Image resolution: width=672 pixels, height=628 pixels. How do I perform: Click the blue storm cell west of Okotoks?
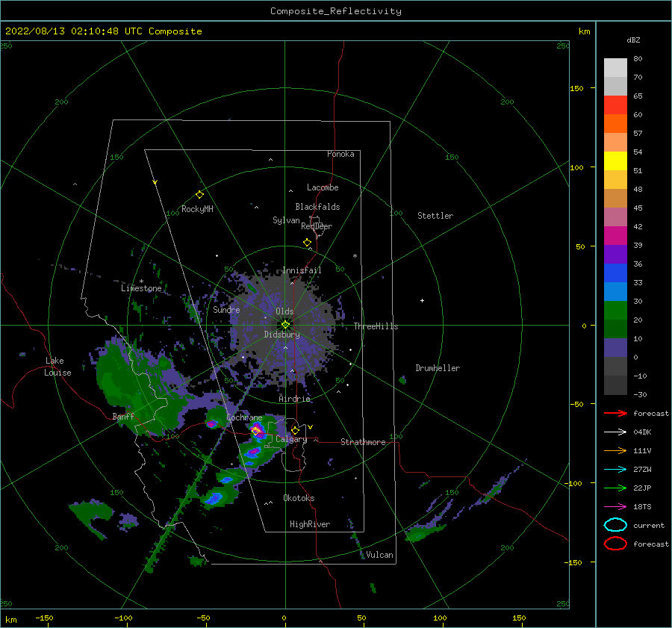214,498
